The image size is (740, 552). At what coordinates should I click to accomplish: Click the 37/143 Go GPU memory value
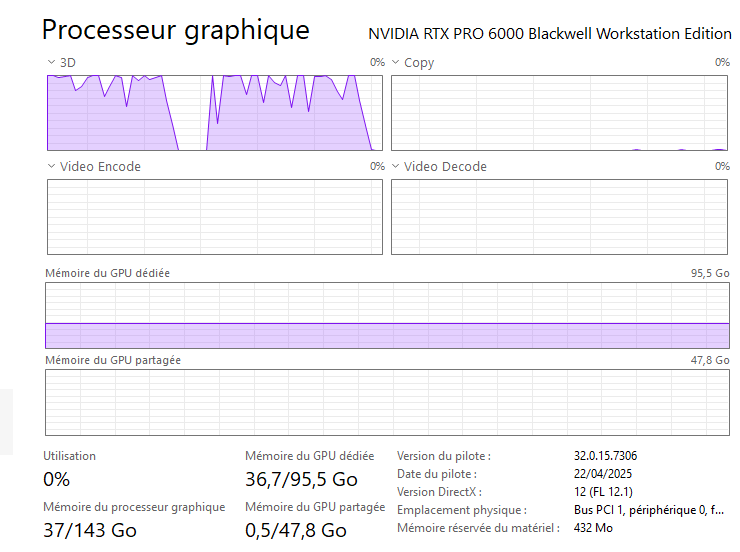tap(90, 530)
